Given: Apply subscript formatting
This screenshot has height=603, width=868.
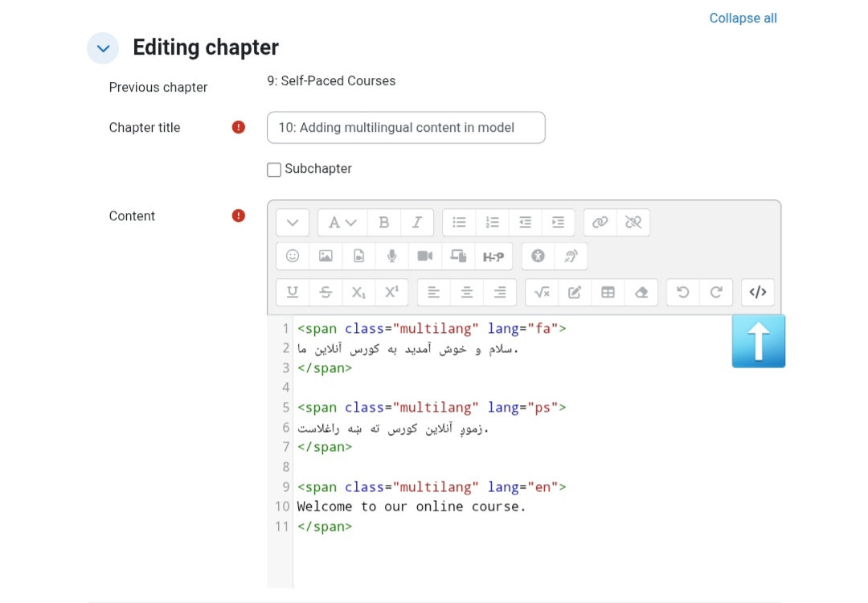Looking at the screenshot, I should coord(358,293).
